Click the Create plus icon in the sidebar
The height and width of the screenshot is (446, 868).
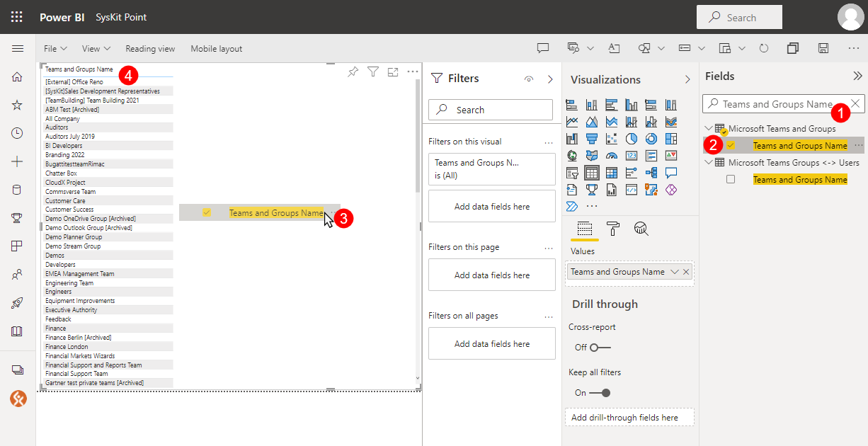coord(18,161)
